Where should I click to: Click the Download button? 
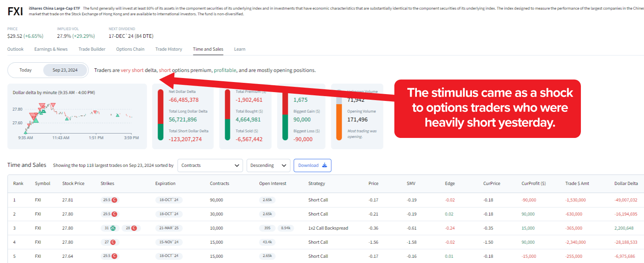(312, 165)
